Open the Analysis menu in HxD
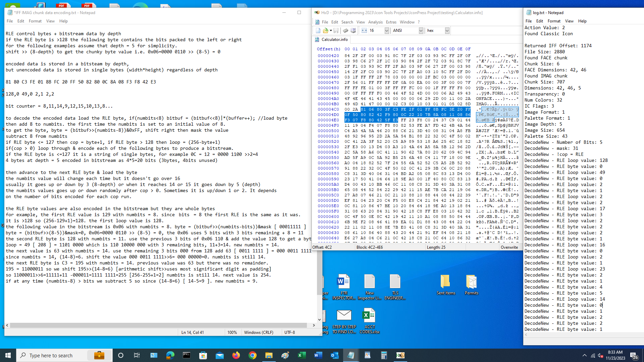The image size is (644, 362). [375, 22]
